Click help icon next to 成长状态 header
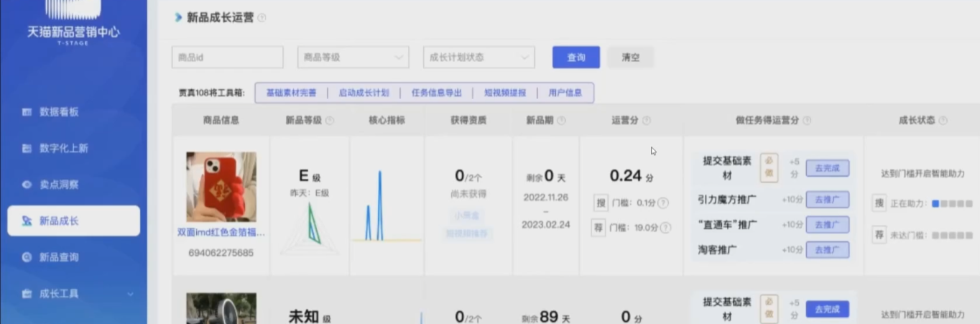The width and height of the screenshot is (980, 324). coord(943,121)
